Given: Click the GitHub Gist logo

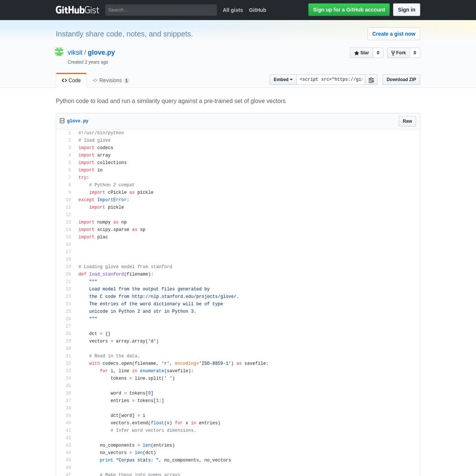Looking at the screenshot, I should (77, 10).
